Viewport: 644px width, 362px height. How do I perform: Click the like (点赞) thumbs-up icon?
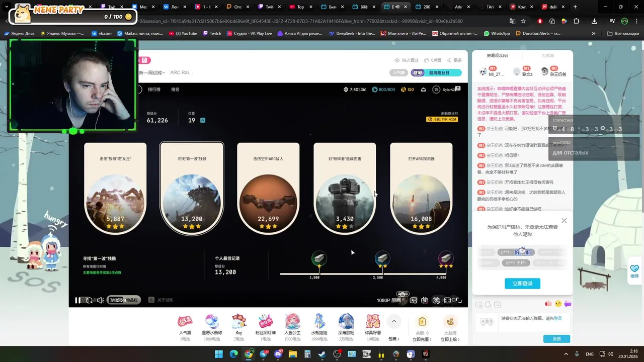427,60
